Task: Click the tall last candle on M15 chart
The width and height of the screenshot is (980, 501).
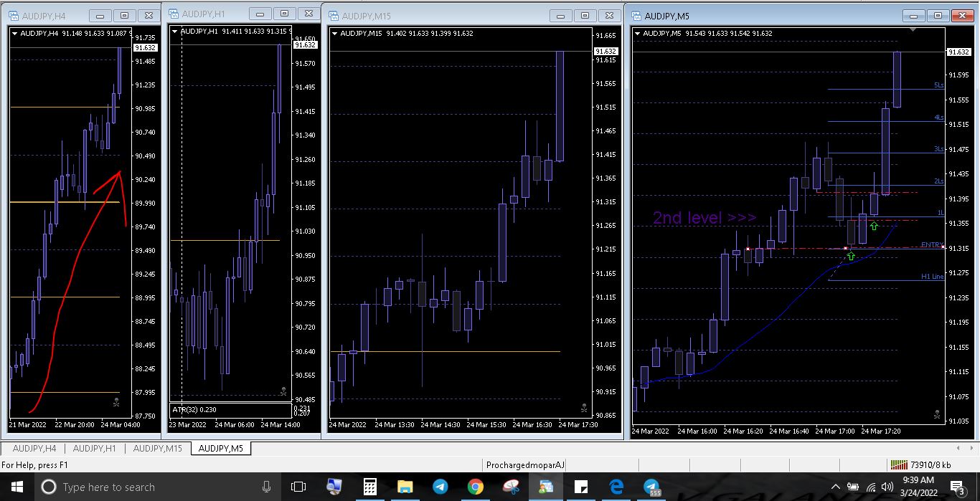Action: (560, 106)
